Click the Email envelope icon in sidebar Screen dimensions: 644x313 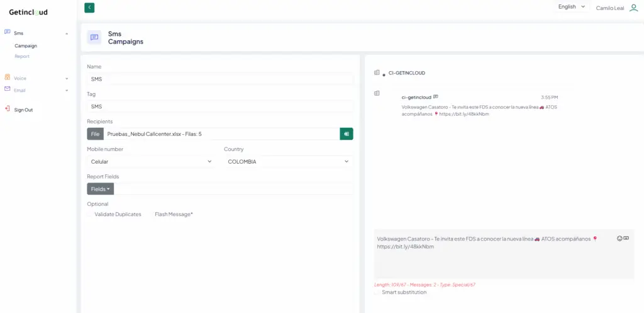8,89
